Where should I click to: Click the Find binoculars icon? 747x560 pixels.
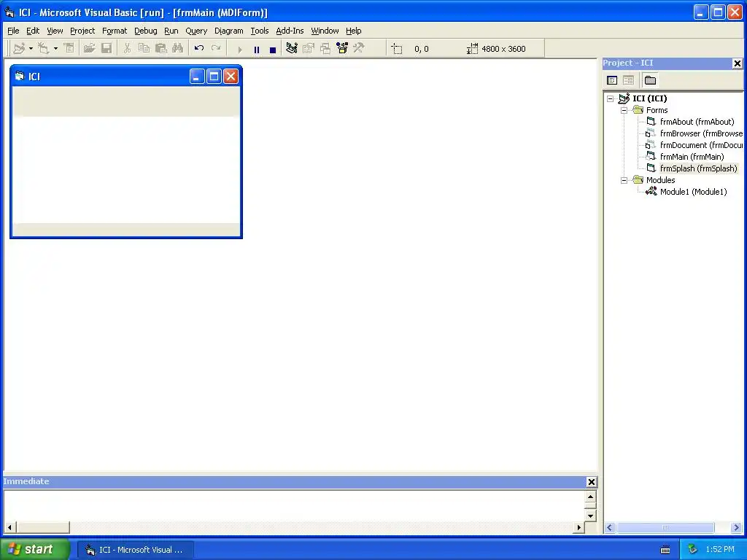178,49
